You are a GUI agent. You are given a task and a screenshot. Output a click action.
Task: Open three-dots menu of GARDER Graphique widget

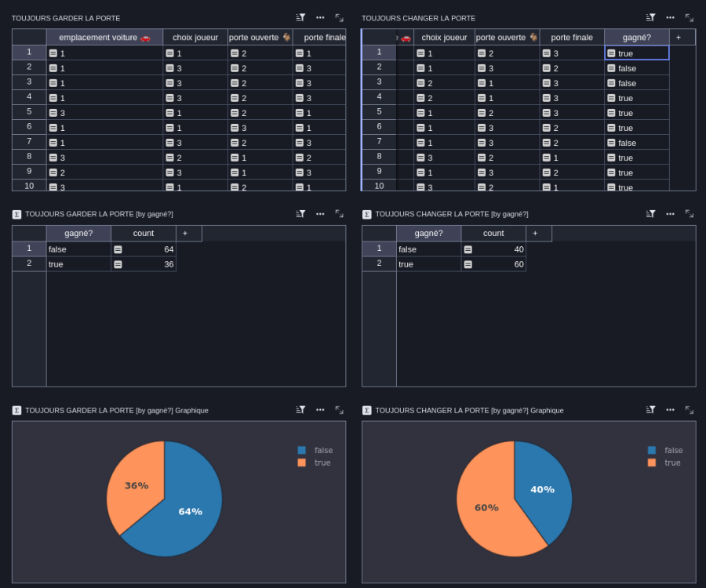pyautogui.click(x=320, y=410)
